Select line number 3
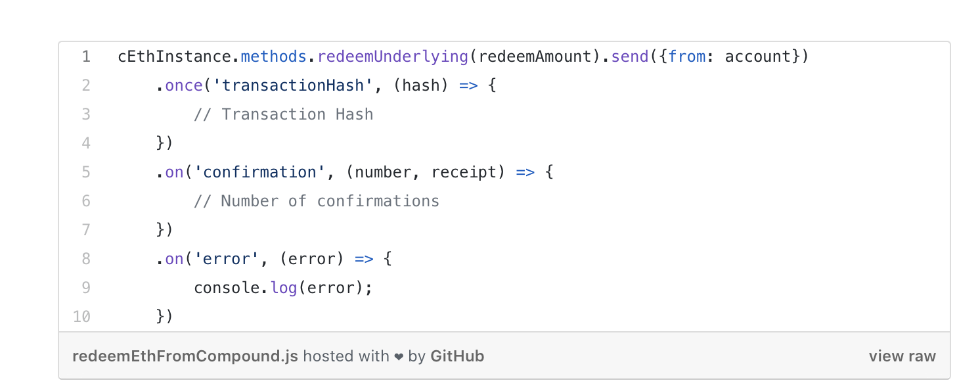Viewport: 980px width, 389px height. [x=87, y=114]
